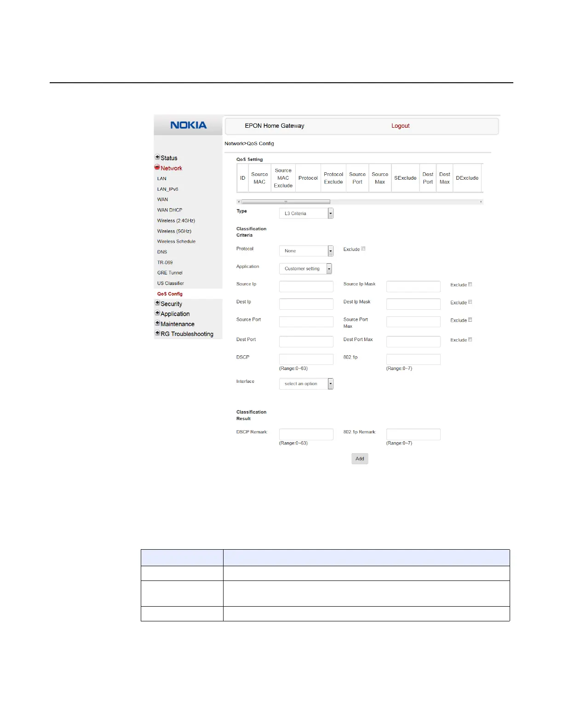Viewport: 563px width, 728px height.
Task: Toggle Exclude checkbox for Source Port
Action: (x=470, y=320)
